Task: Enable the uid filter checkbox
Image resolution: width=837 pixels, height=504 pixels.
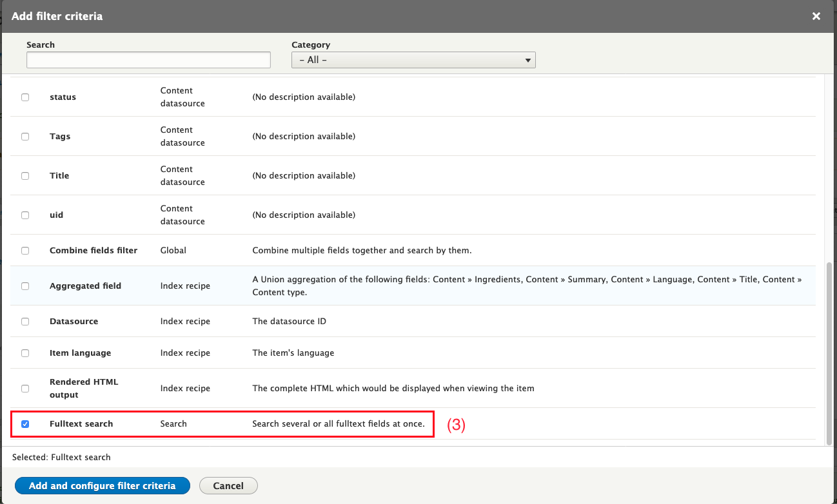Action: (x=25, y=215)
